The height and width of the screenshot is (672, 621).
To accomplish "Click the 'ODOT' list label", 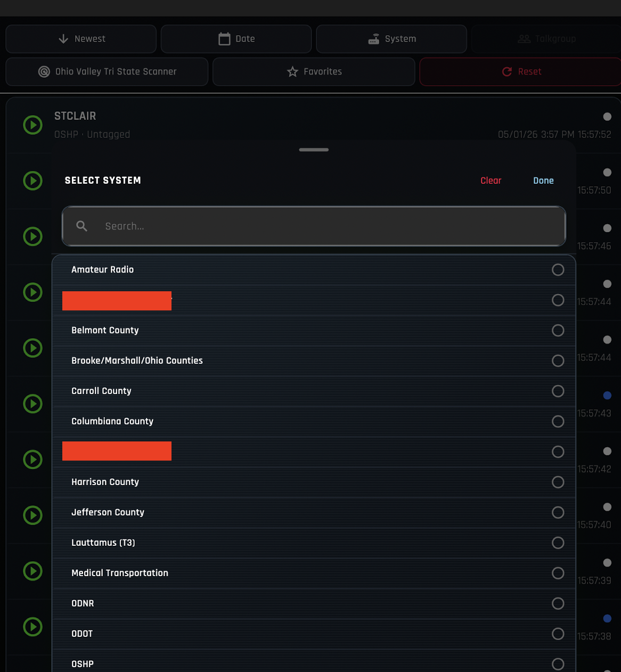I will pos(82,634).
